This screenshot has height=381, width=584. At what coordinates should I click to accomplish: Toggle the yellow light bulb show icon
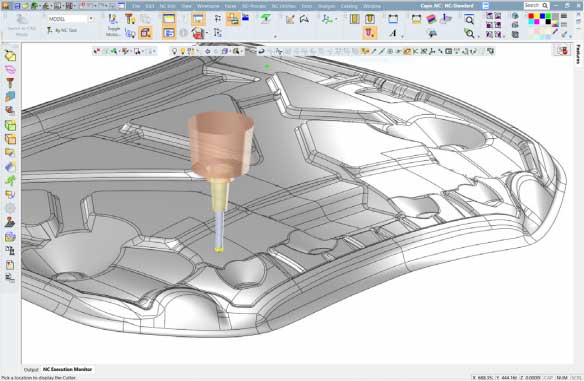pyautogui.click(x=182, y=51)
